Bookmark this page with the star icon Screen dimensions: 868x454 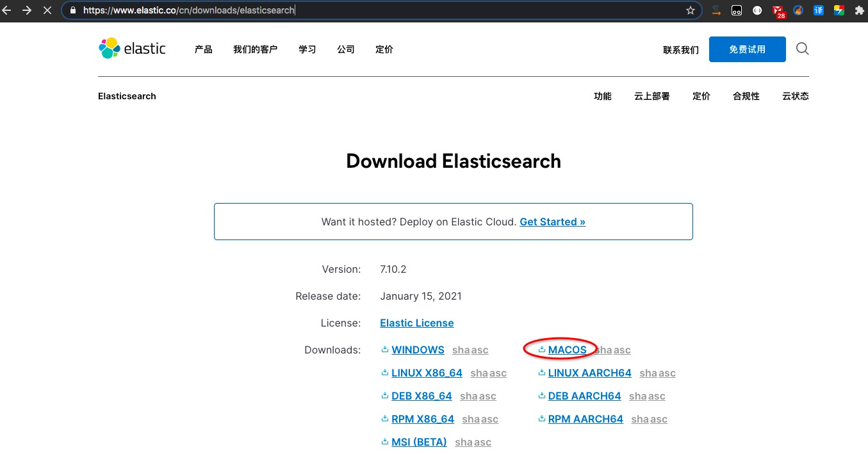pos(690,10)
